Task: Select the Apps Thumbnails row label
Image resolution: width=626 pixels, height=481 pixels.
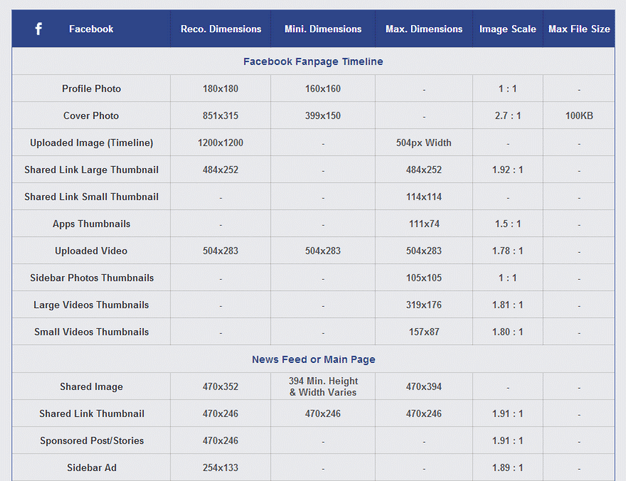Action: click(91, 224)
